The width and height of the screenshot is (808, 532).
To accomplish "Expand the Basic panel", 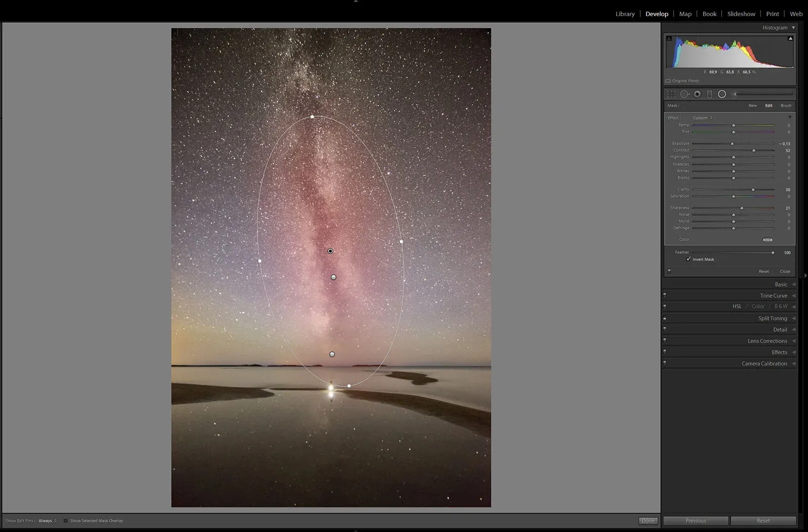I will pyautogui.click(x=781, y=284).
